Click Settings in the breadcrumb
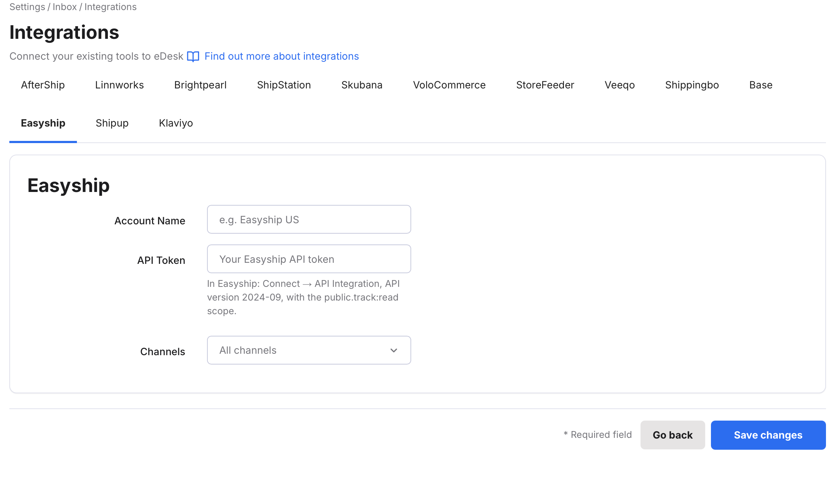831x504 pixels. click(x=27, y=7)
